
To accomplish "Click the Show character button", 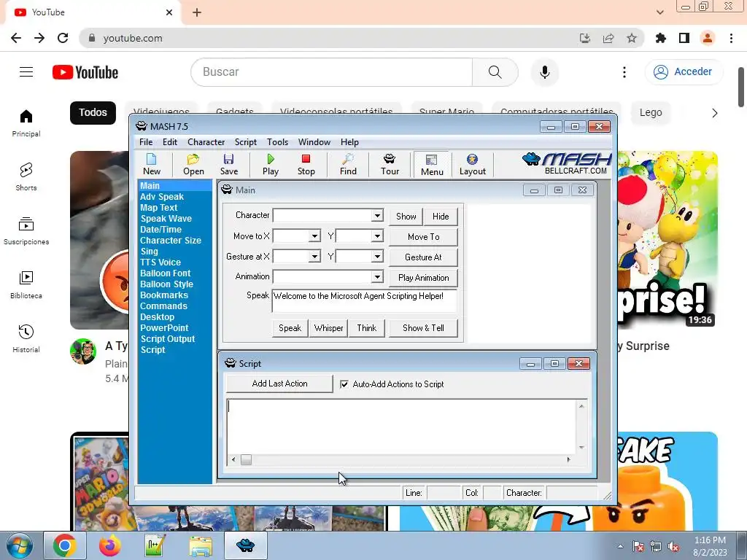I will coord(406,216).
